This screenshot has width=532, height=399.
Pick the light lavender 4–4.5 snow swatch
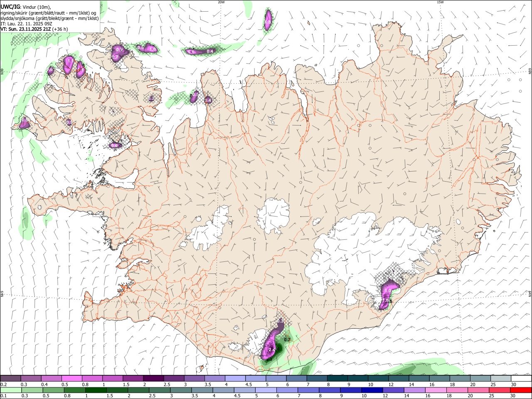pyautogui.click(x=235, y=378)
